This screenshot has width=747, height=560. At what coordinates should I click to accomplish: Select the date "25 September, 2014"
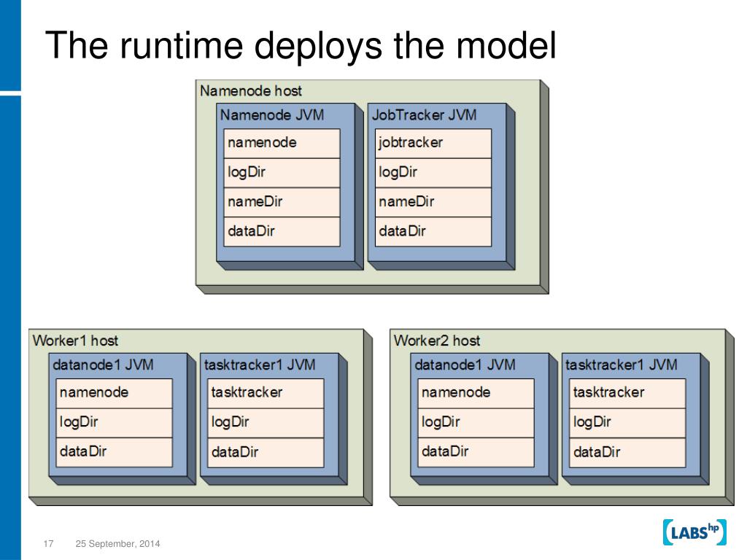tap(117, 544)
